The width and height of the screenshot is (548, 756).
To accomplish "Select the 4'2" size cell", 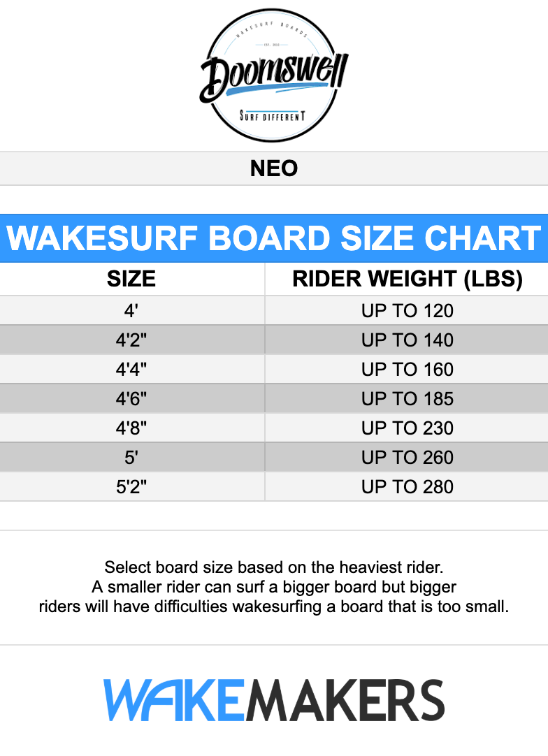I will 131,340.
